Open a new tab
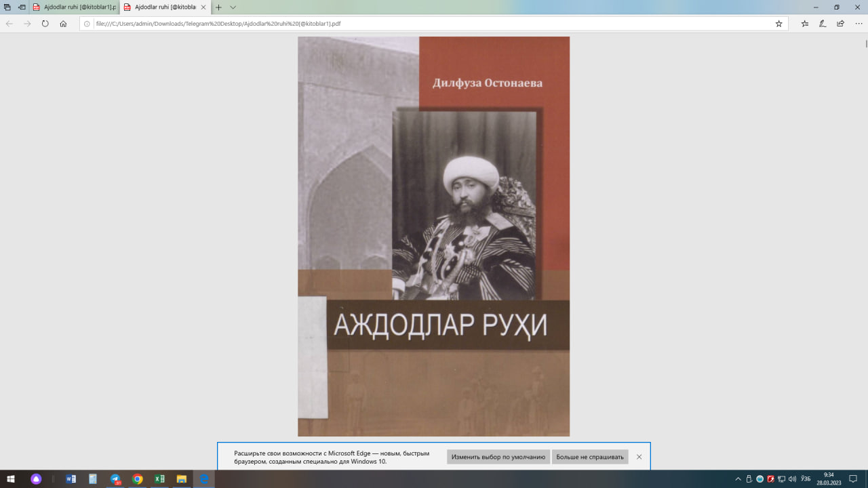The image size is (868, 488). click(218, 7)
